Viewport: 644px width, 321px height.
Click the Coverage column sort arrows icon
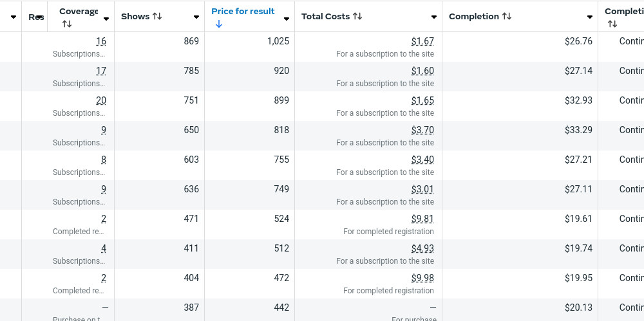pos(67,24)
